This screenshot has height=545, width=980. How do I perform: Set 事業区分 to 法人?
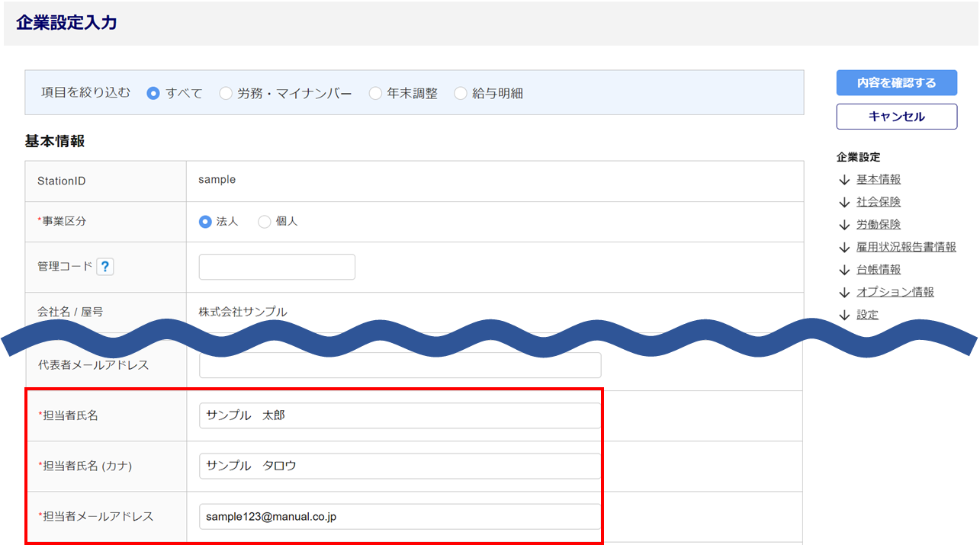205,222
